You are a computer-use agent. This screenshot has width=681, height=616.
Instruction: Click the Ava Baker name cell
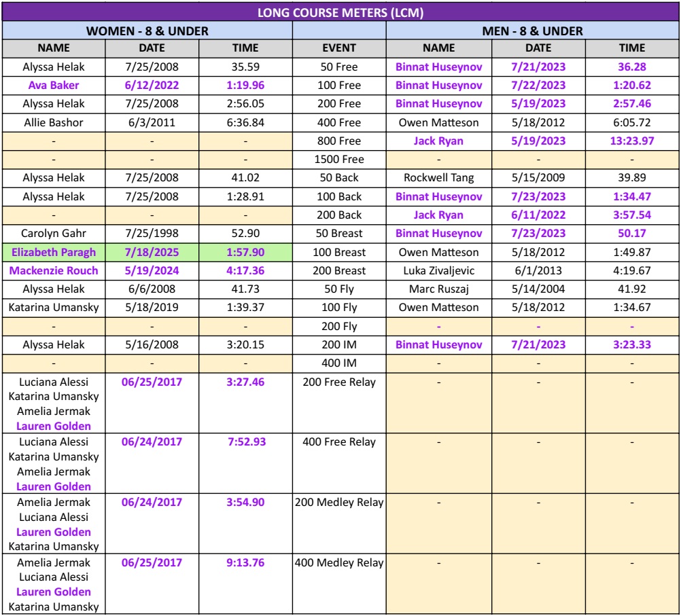53,86
